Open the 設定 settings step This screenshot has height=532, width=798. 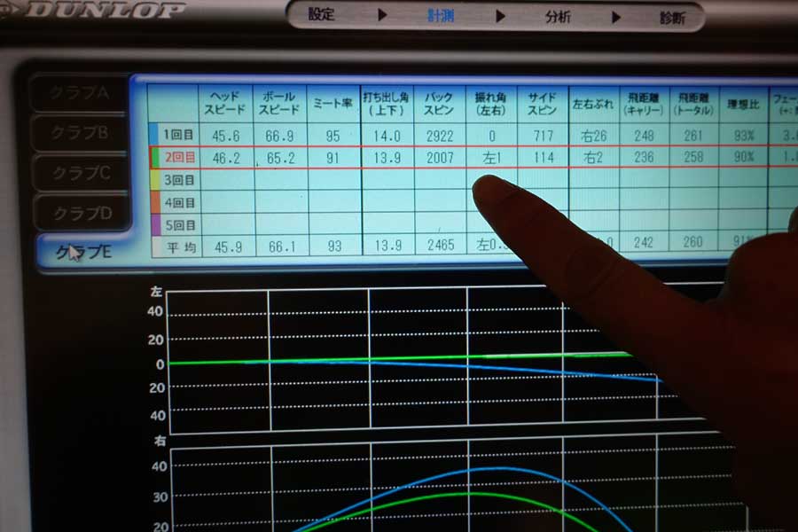click(323, 15)
